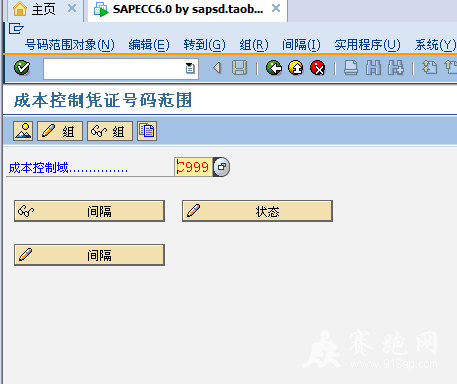Click the Save floppy disk icon

click(x=239, y=68)
